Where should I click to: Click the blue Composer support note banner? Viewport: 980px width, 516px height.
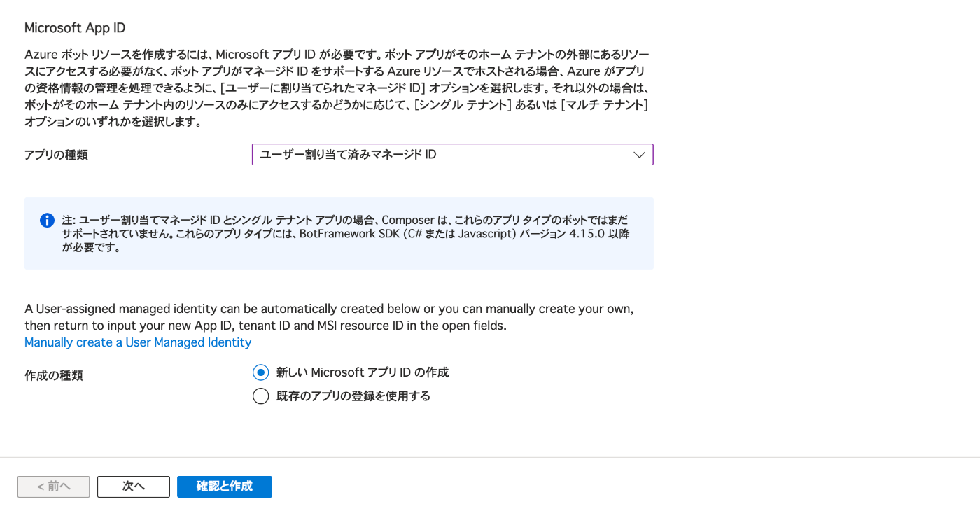[339, 233]
